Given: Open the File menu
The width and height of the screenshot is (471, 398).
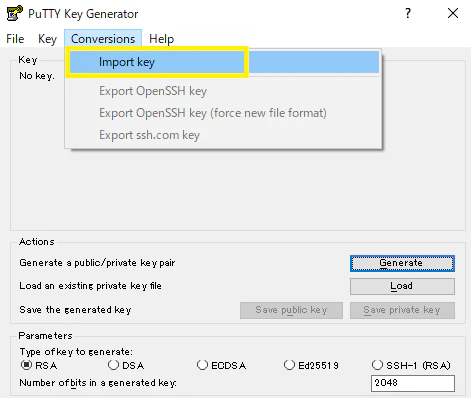Looking at the screenshot, I should pyautogui.click(x=15, y=39).
